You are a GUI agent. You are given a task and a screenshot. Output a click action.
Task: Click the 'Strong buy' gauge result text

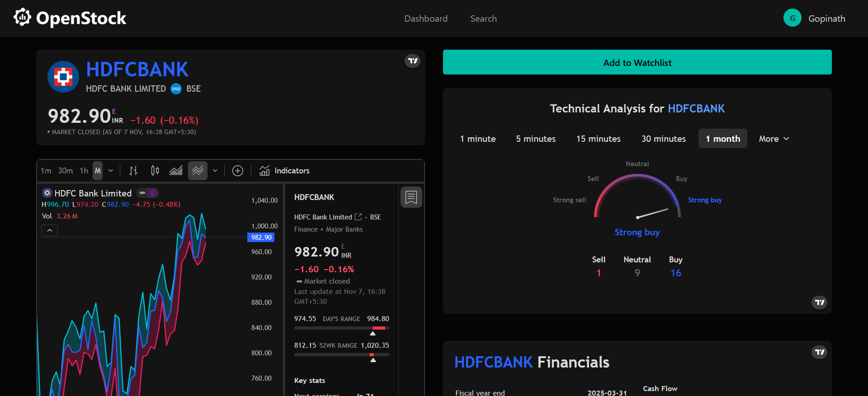(x=637, y=232)
